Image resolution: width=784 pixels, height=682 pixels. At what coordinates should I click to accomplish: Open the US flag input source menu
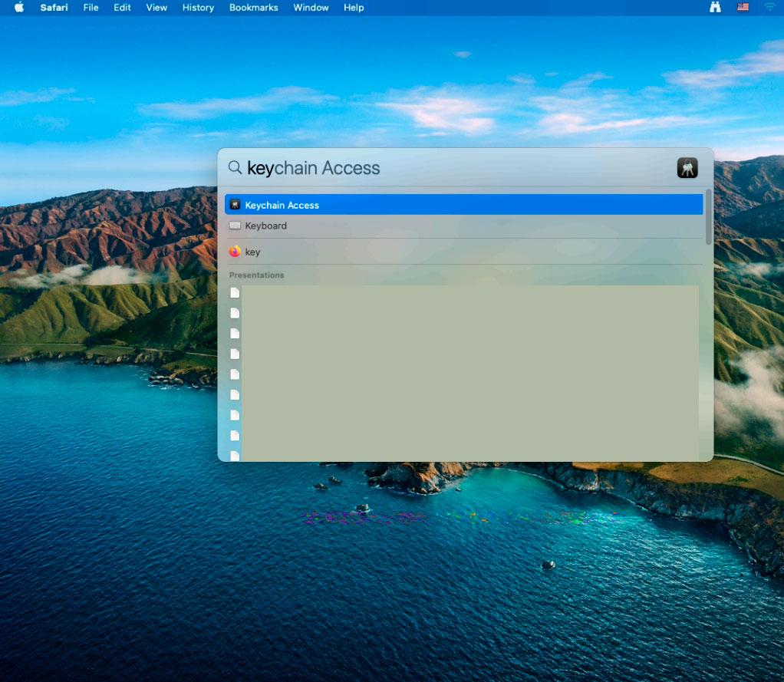tap(743, 7)
